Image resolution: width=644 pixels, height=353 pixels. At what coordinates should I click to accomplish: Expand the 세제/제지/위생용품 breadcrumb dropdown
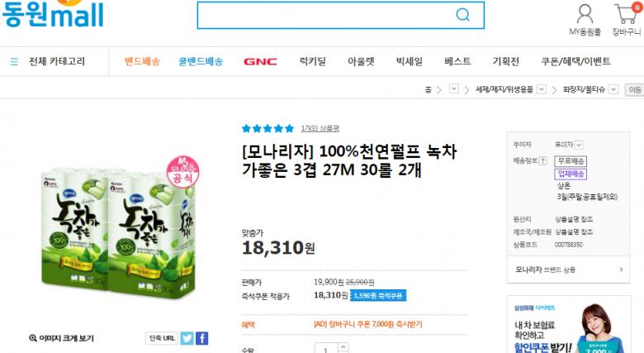coord(541,88)
